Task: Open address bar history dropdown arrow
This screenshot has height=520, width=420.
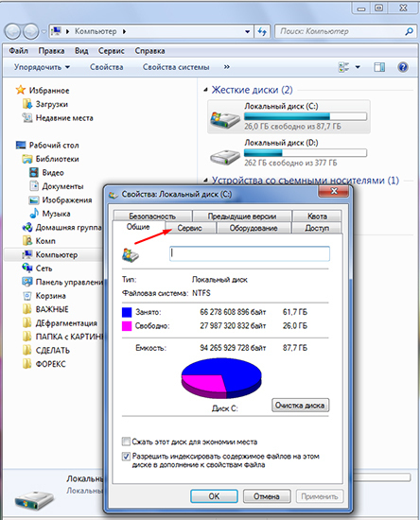Action: tap(248, 32)
